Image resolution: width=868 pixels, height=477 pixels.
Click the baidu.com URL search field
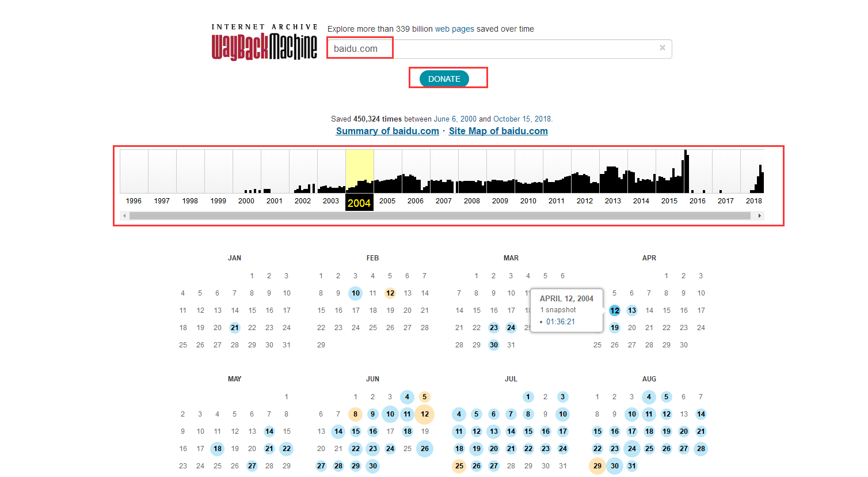(495, 49)
